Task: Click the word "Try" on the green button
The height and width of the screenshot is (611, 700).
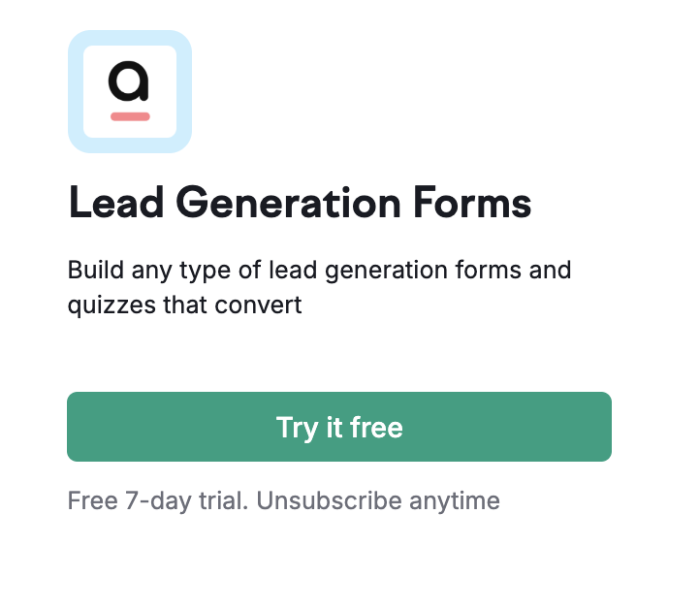Action: coord(295,428)
